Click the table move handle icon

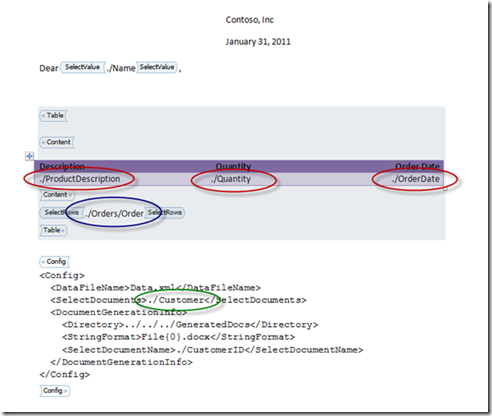(29, 156)
